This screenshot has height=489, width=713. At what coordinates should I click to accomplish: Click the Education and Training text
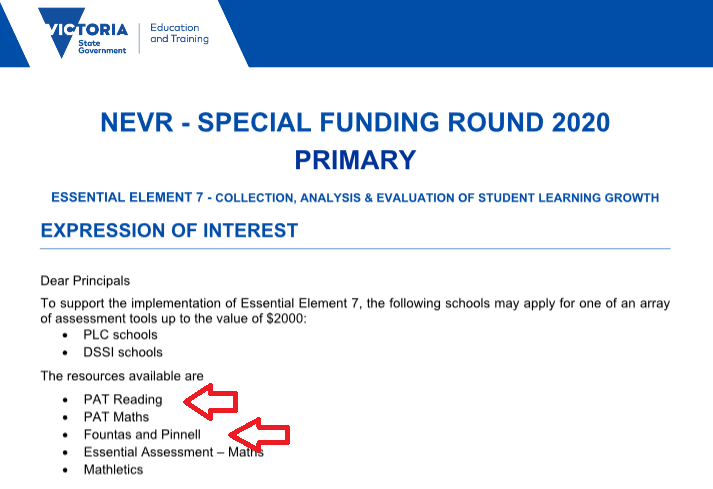tap(180, 33)
